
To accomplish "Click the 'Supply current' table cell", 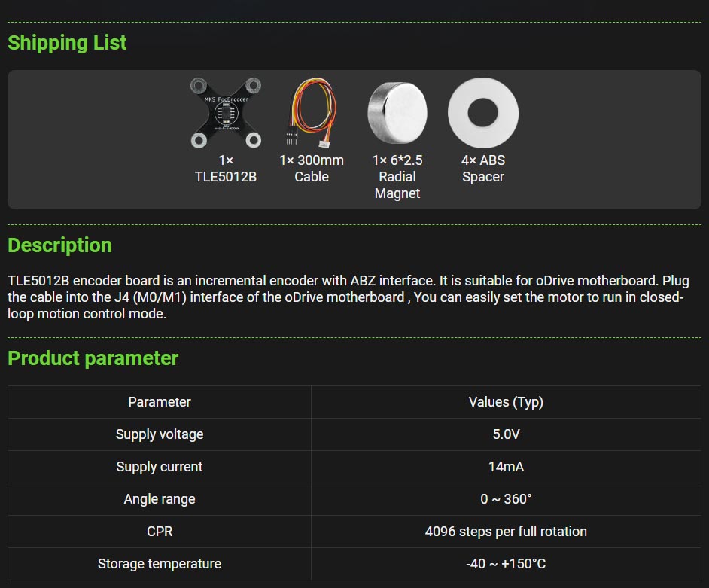I will tap(160, 467).
